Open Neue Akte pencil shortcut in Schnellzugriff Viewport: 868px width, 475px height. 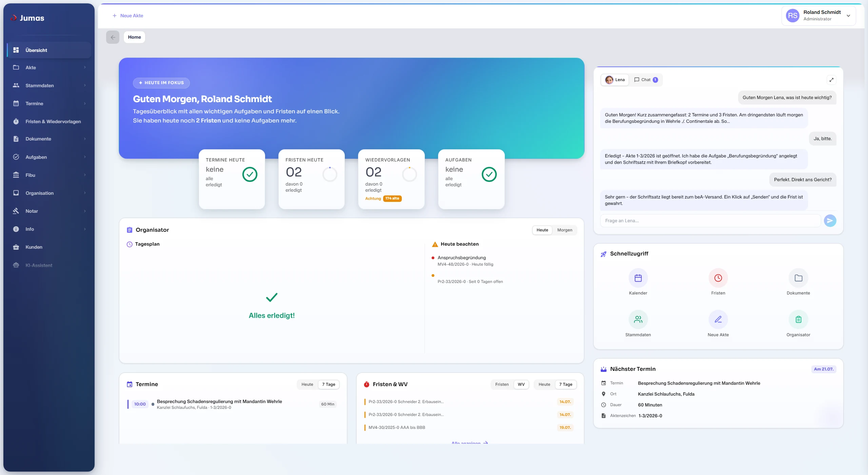[x=718, y=320]
